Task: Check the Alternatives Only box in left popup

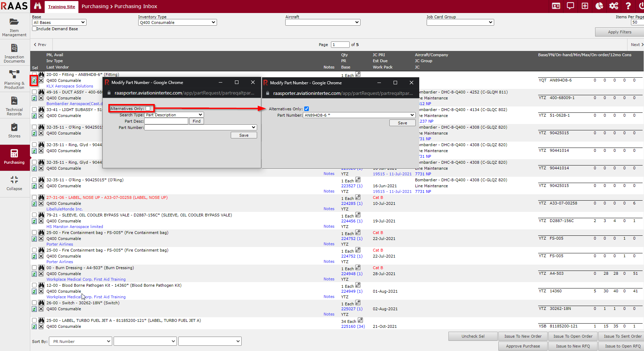Action: click(x=148, y=109)
